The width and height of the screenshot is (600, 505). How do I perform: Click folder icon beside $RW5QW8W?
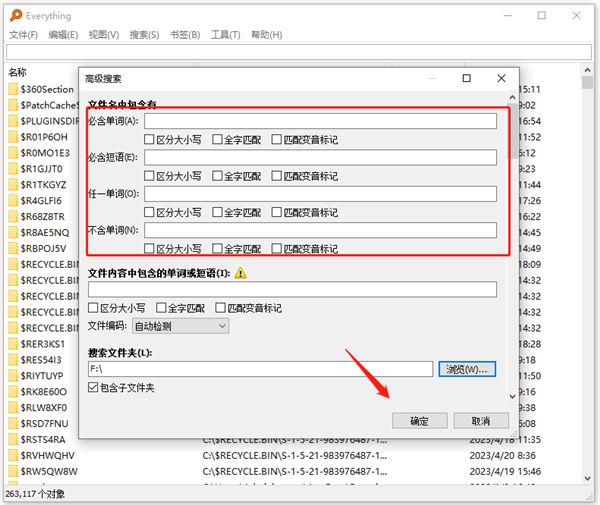[13, 471]
